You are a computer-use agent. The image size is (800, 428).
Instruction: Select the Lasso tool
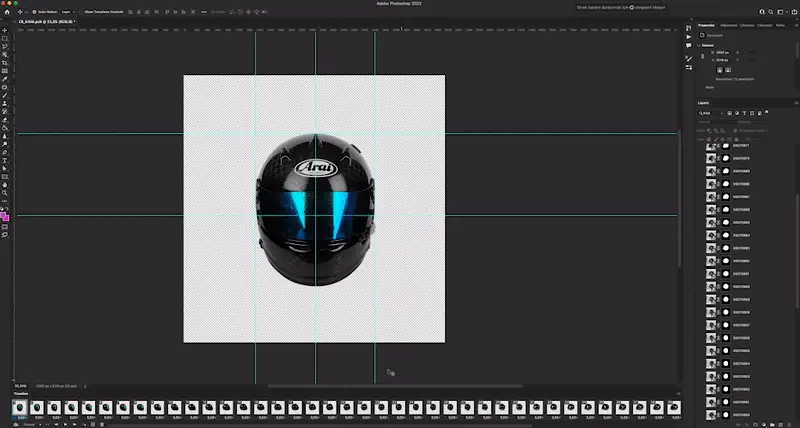[5, 46]
